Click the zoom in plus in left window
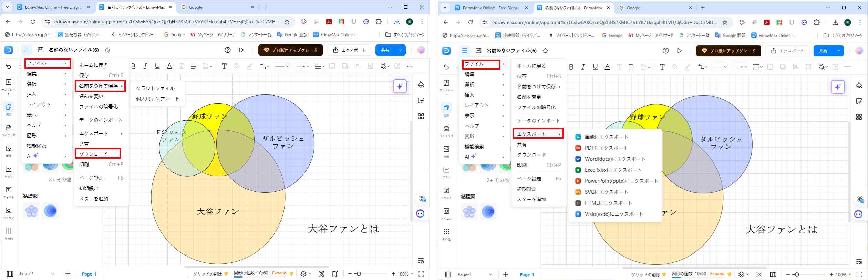868x280 pixels. [x=393, y=274]
